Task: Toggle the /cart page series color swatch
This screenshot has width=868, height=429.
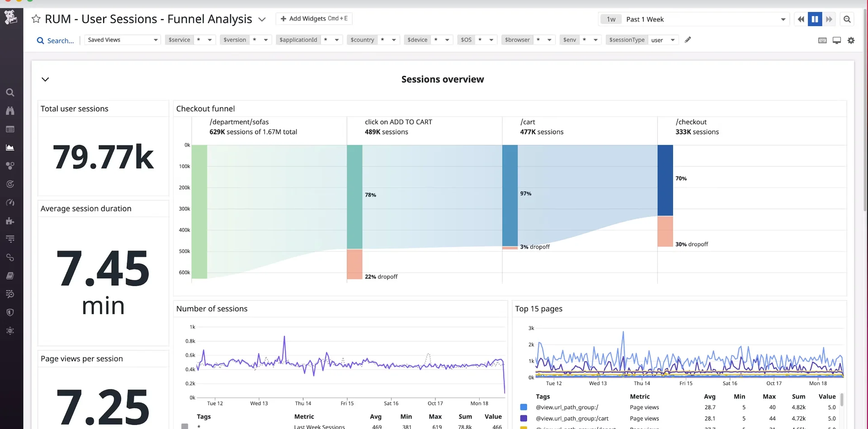Action: pos(524,418)
